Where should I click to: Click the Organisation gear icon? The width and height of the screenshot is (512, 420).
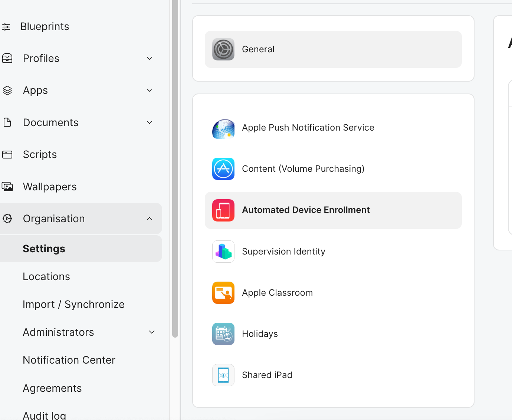7,219
